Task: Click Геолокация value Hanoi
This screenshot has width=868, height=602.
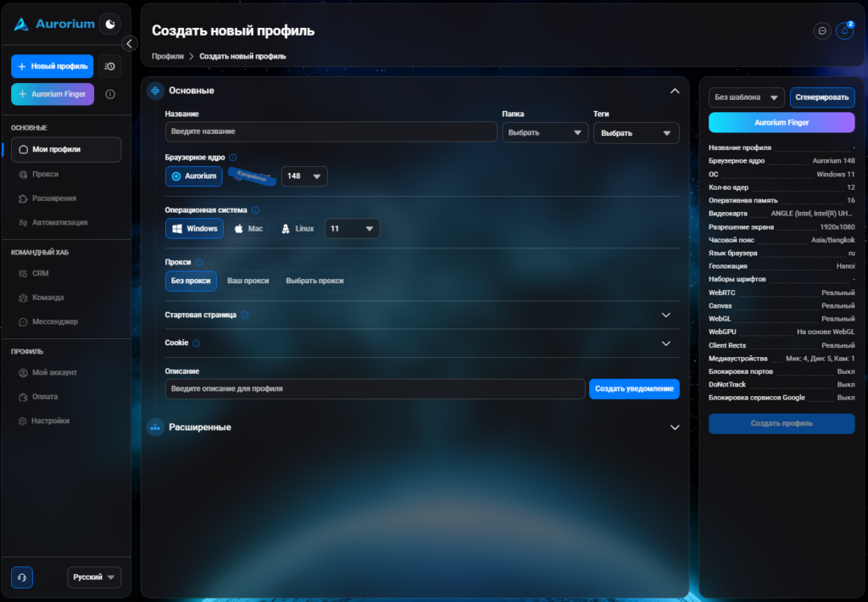Action: pos(845,266)
